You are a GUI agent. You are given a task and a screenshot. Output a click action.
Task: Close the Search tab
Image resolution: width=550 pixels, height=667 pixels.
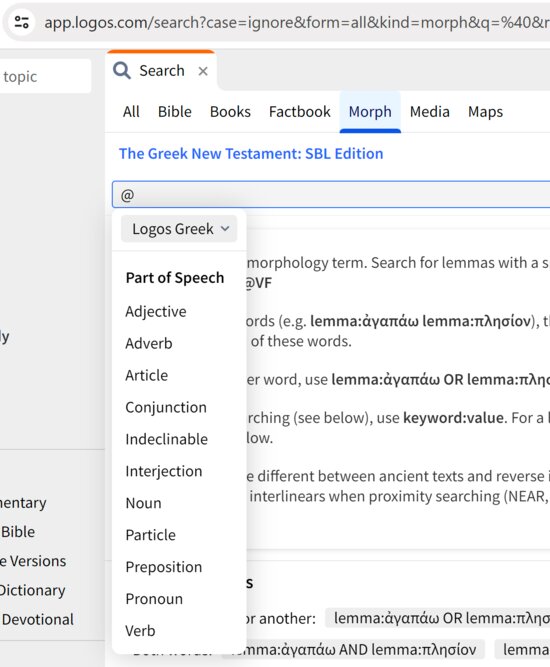tap(203, 71)
